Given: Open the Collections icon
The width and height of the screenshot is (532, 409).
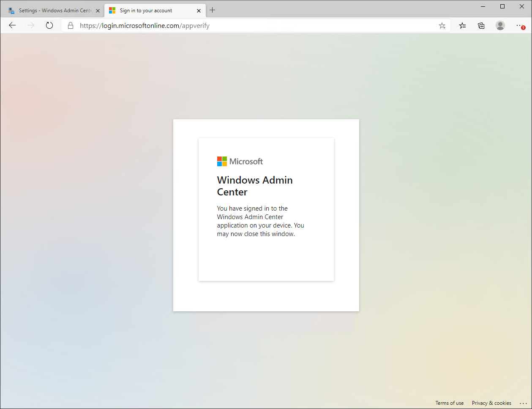Looking at the screenshot, I should click(x=481, y=26).
